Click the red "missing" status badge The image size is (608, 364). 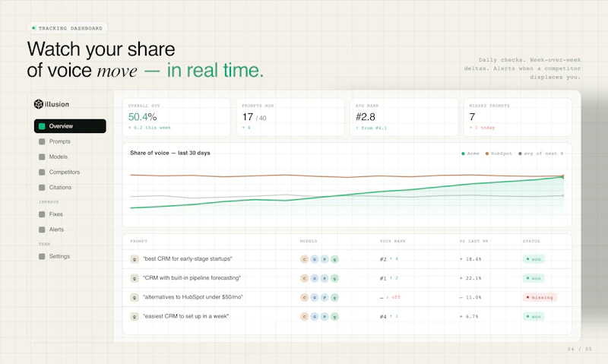click(x=540, y=297)
